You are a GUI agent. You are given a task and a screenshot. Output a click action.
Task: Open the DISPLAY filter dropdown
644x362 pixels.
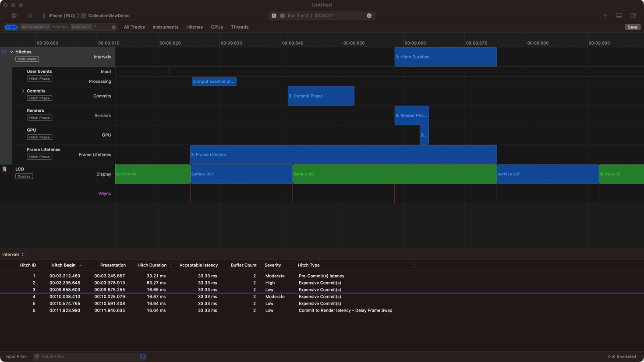click(x=81, y=27)
